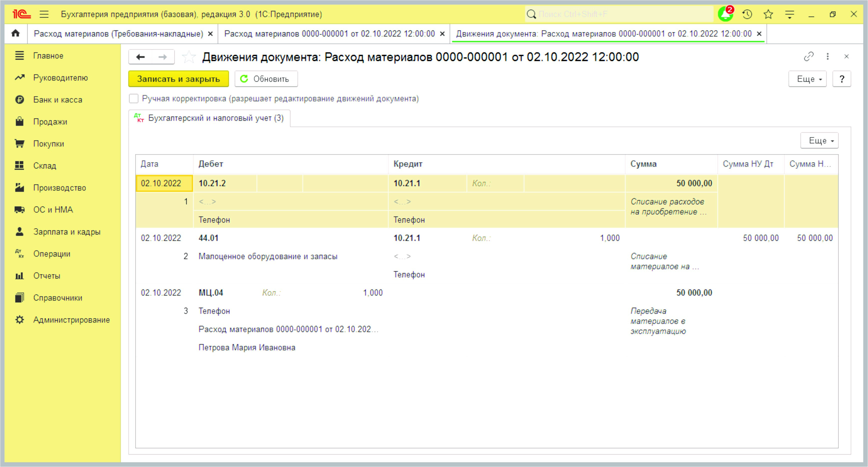Navigate back with left arrow
The width and height of the screenshot is (868, 467).
[x=140, y=57]
